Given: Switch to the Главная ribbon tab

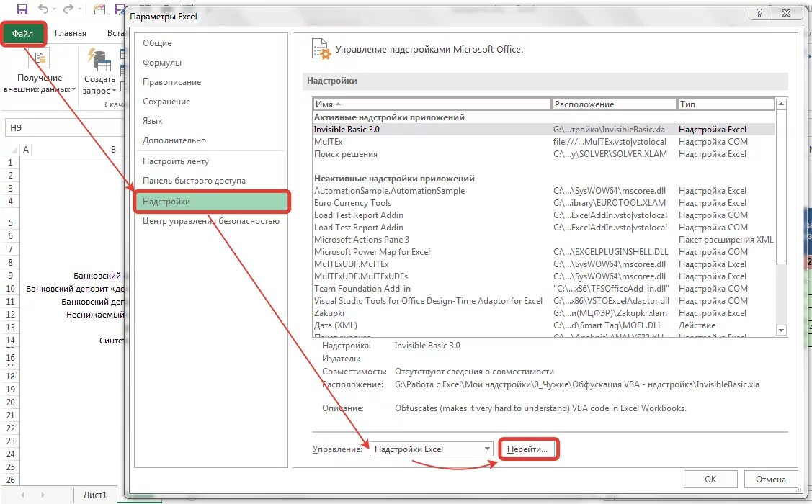Looking at the screenshot, I should click(x=71, y=33).
